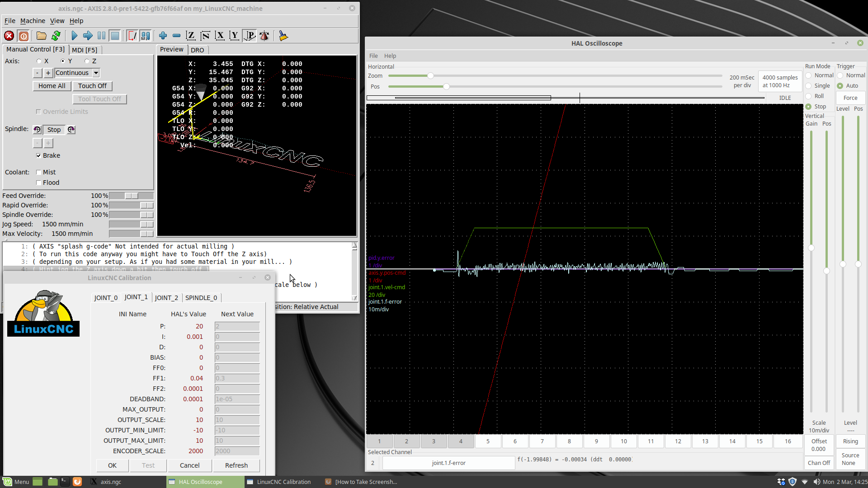This screenshot has height=488, width=868.
Task: Select the X axis radio button
Action: coord(39,61)
